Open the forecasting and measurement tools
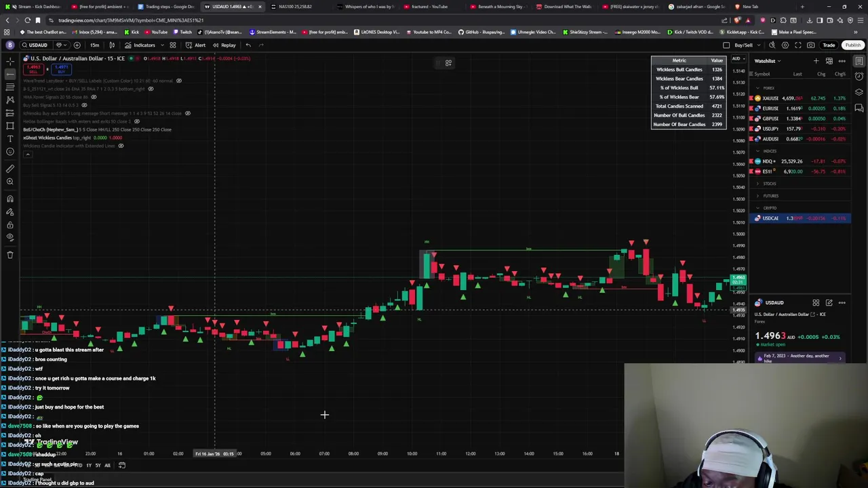 [x=10, y=113]
